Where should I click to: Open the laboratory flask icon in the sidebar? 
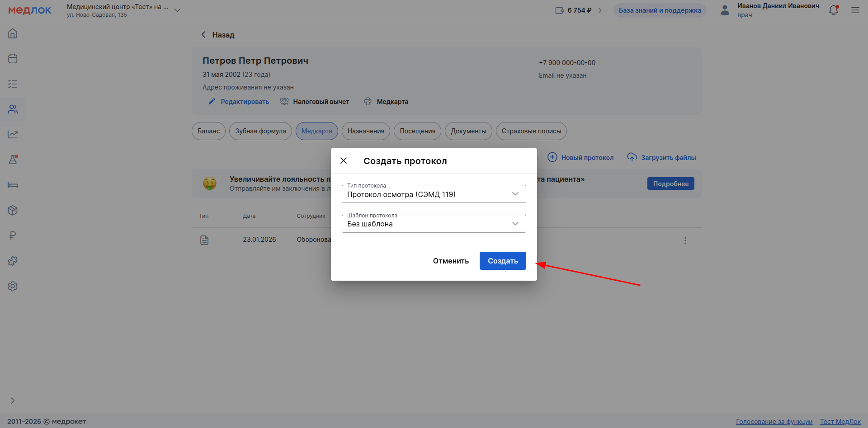pos(13,160)
